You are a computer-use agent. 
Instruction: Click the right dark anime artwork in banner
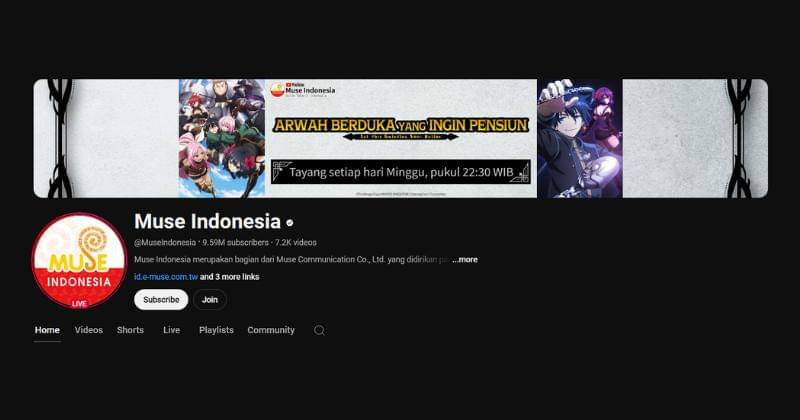(580, 138)
